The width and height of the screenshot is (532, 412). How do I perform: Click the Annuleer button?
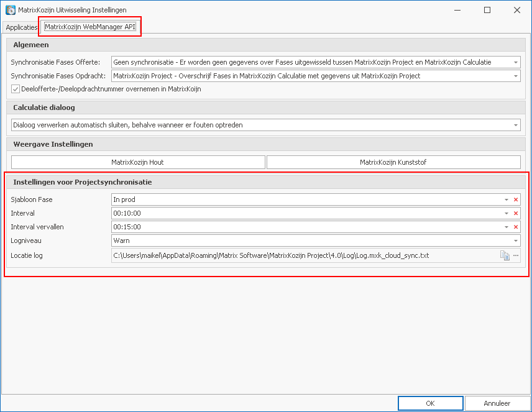coord(497,403)
